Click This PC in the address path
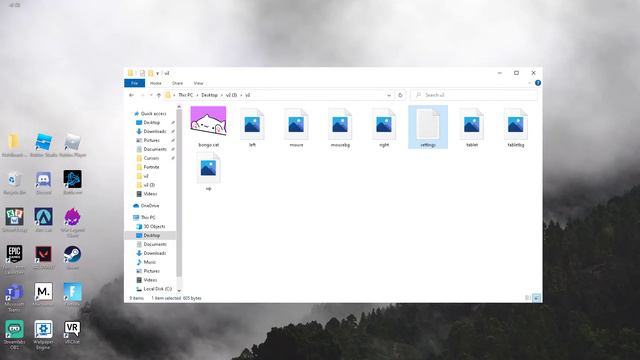The width and height of the screenshot is (640, 360). pos(185,95)
